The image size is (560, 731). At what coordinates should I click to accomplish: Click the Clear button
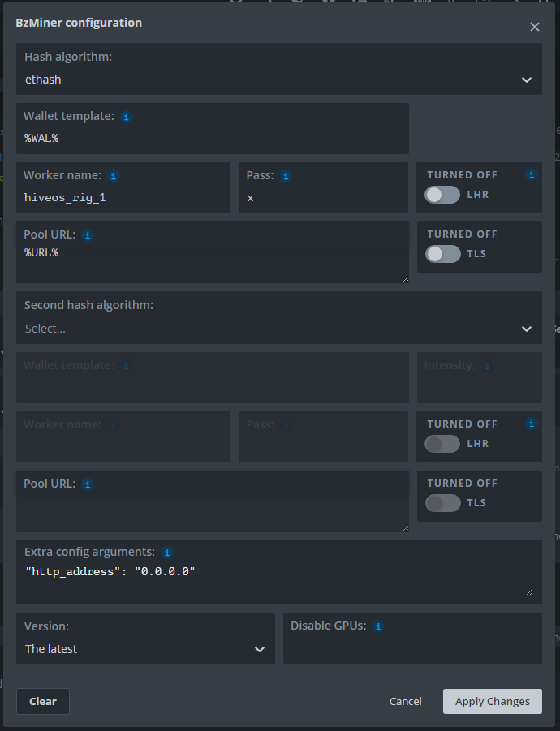tap(43, 701)
